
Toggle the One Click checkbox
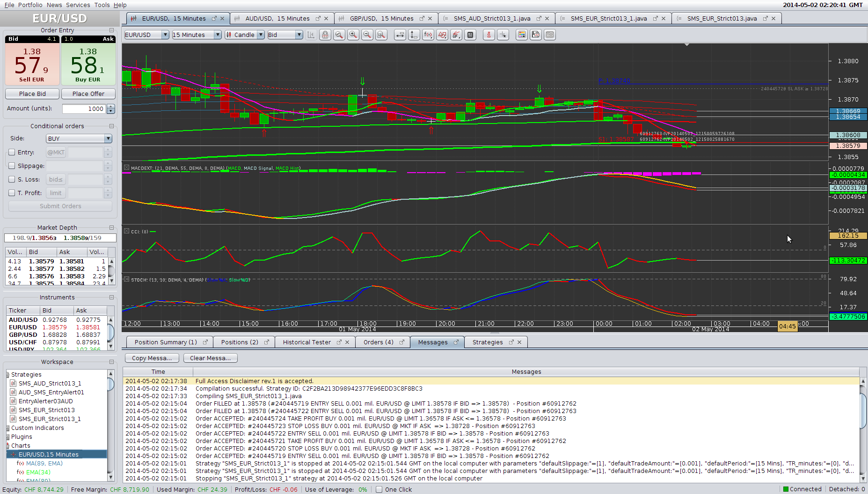tap(379, 489)
